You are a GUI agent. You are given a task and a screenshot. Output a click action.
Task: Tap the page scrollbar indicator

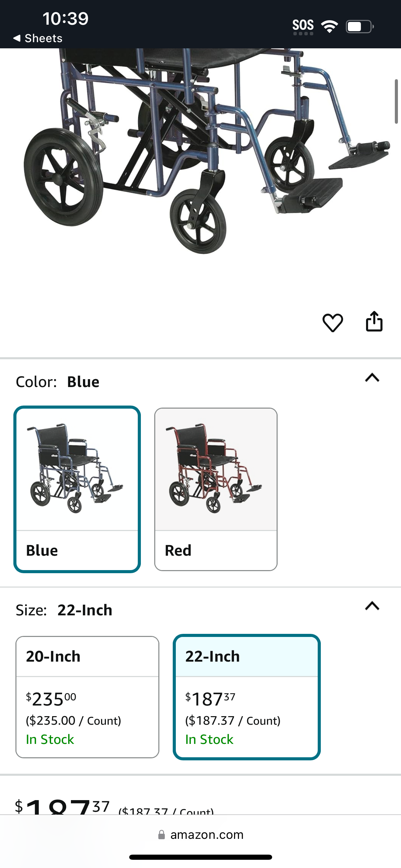click(396, 101)
